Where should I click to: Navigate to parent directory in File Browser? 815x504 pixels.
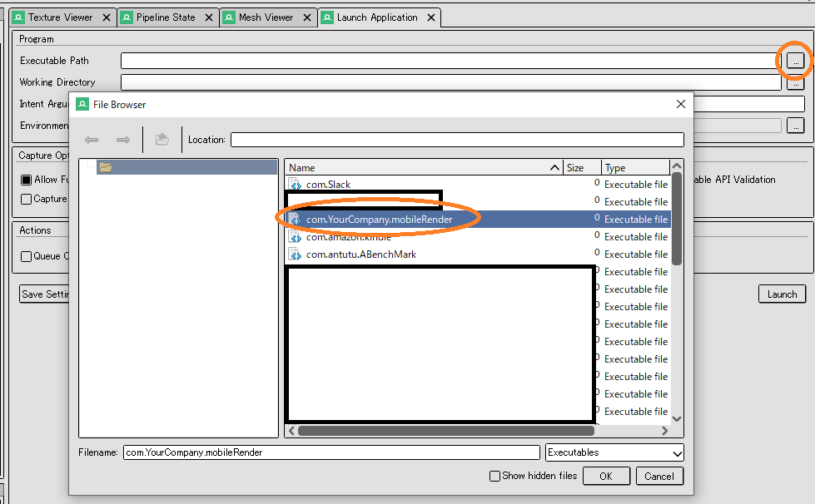162,140
